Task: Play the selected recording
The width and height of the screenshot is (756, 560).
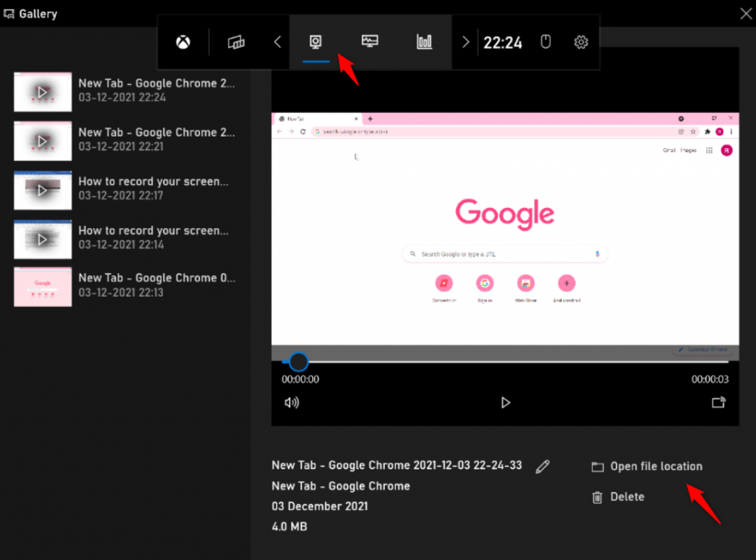Action: pyautogui.click(x=506, y=402)
